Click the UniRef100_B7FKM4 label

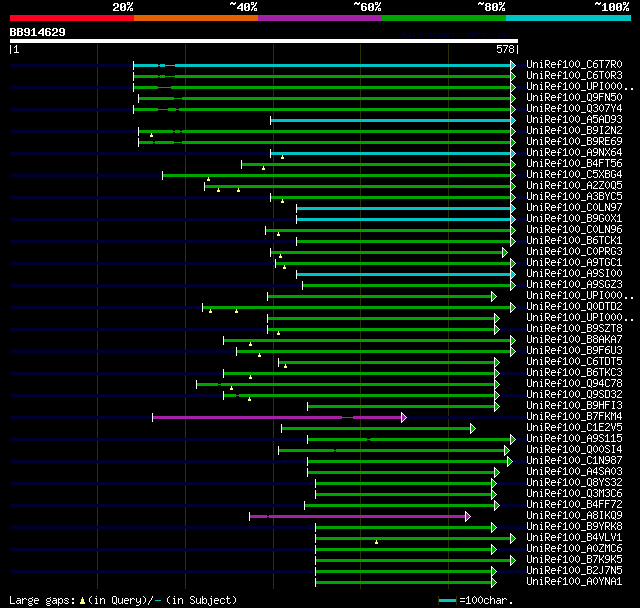(x=574, y=417)
